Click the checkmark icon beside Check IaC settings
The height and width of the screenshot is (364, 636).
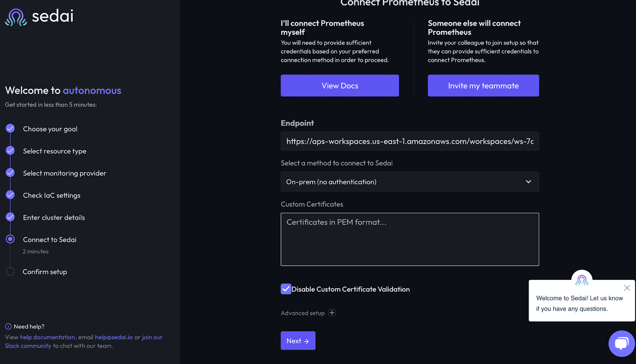point(10,195)
